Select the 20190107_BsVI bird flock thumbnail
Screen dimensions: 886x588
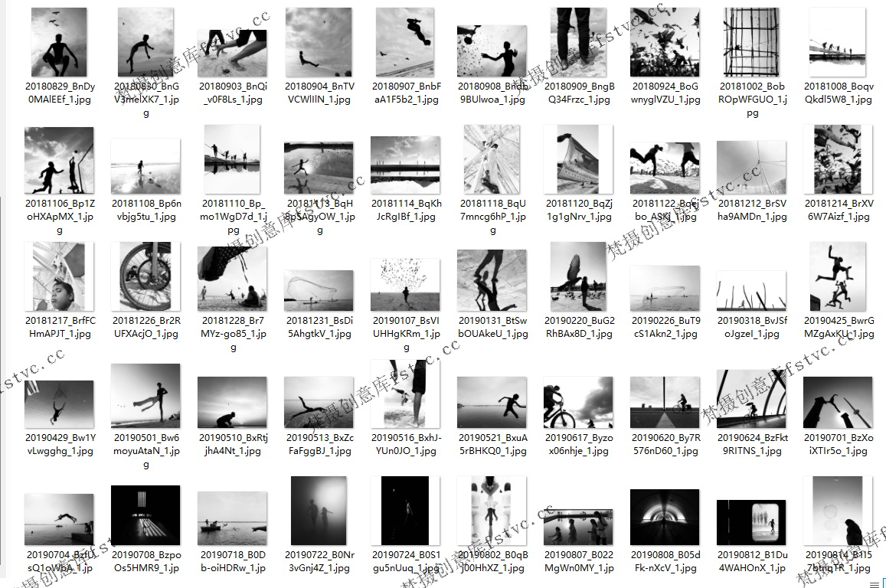point(405,285)
